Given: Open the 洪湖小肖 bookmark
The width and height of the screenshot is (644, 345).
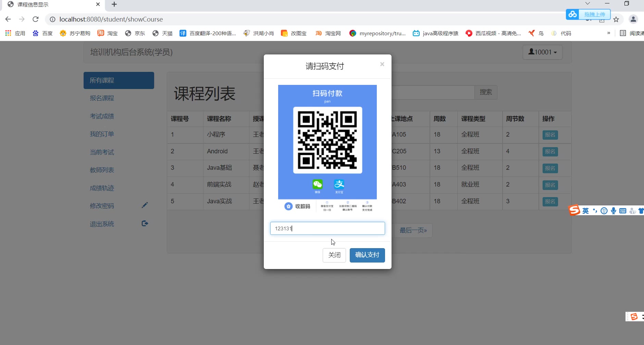Looking at the screenshot, I should click(259, 33).
